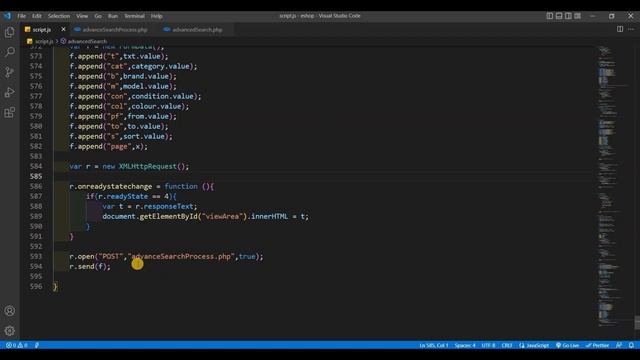This screenshot has height=360, width=640.
Task: Open the Terminal menu
Action: (x=134, y=16)
